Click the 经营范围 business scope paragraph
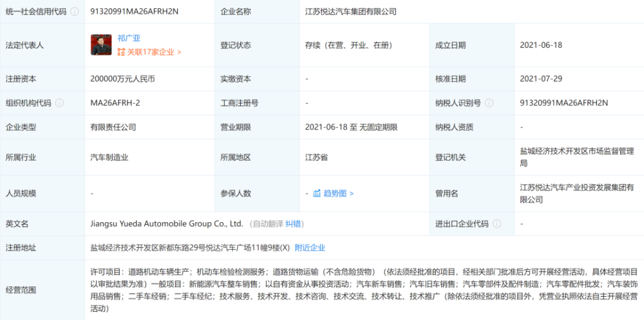Viewport: 644px width, 320px height. (364, 290)
